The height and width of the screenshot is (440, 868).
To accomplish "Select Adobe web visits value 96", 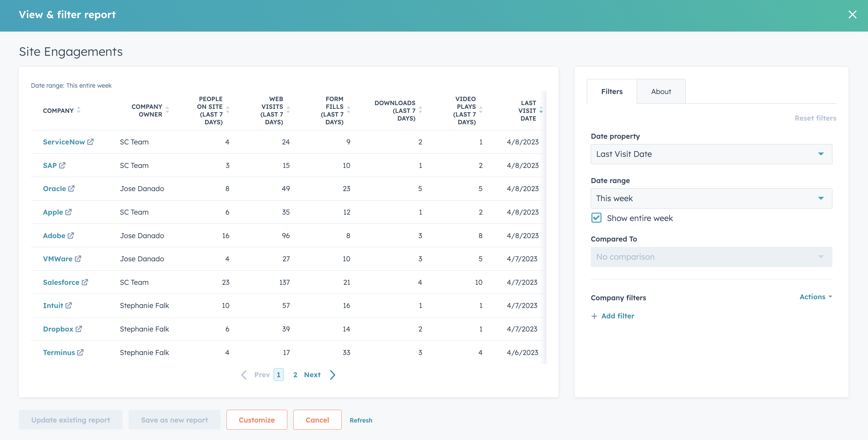I will click(x=286, y=236).
